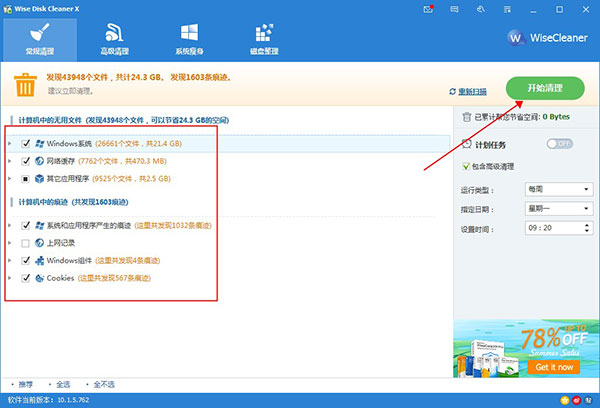Uncheck the Cookies checkbox
The height and width of the screenshot is (408, 600).
(26, 277)
